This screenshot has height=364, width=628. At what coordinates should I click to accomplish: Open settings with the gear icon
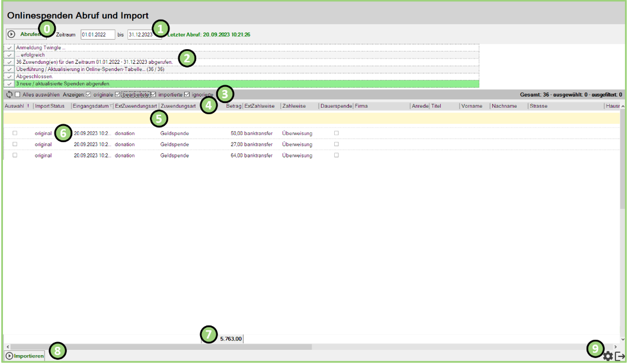(608, 356)
